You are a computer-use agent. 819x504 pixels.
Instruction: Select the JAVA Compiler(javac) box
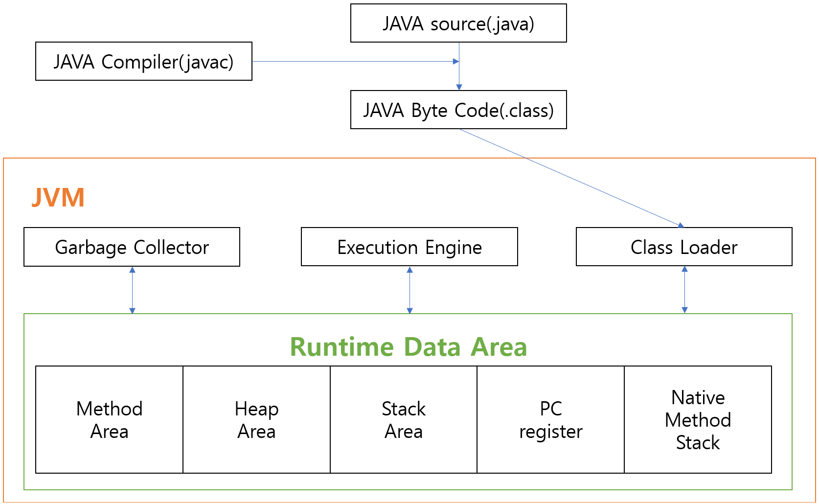coord(143,61)
